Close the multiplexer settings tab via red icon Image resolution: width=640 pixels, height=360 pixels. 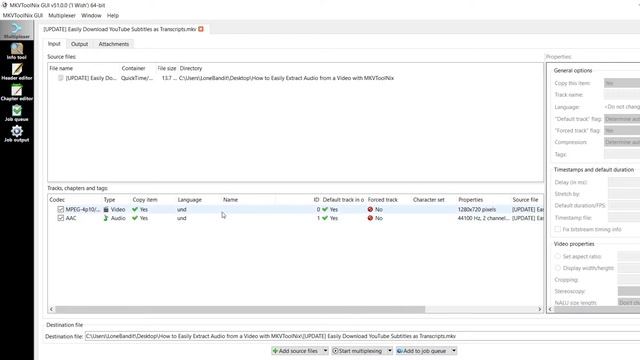(x=201, y=29)
